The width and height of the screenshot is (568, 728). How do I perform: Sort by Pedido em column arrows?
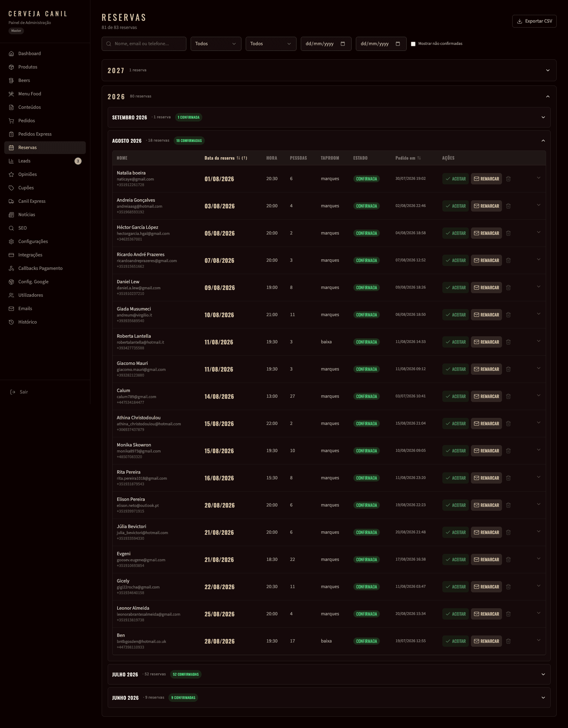(x=419, y=158)
